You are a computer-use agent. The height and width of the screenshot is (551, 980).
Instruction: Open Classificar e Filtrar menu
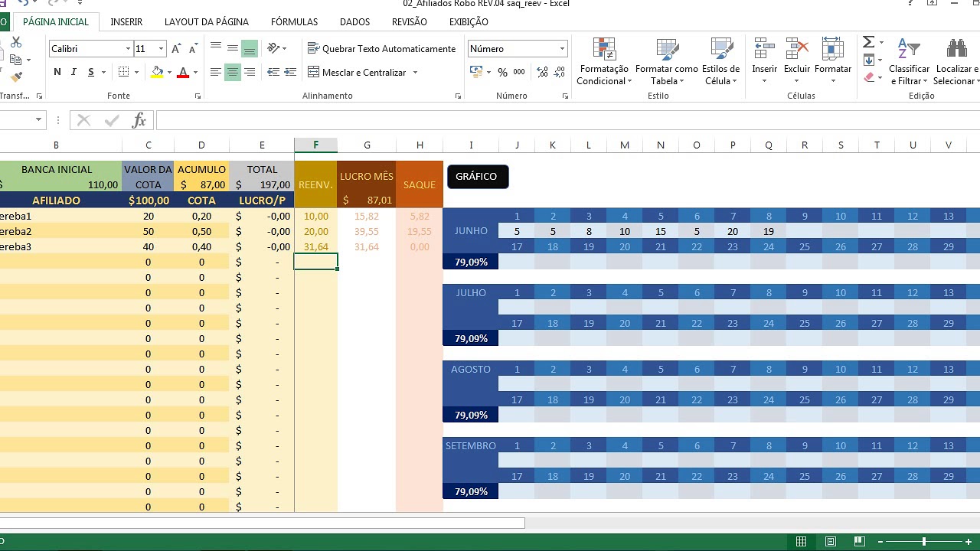909,61
